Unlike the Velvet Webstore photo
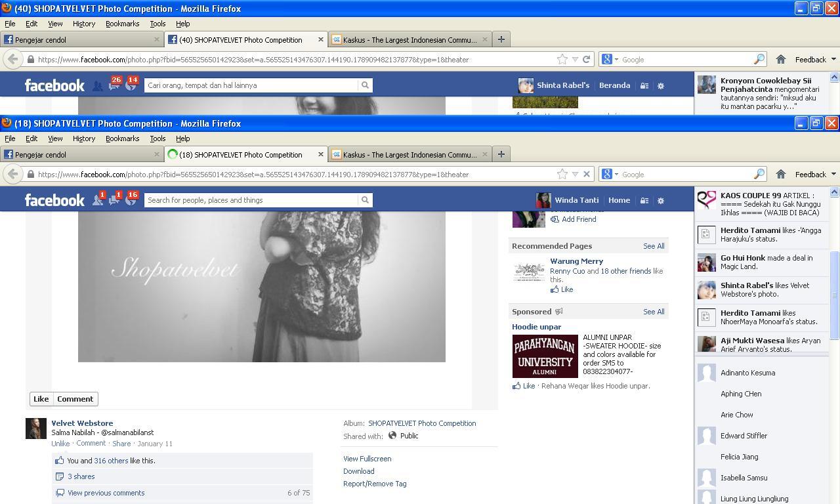 [60, 444]
